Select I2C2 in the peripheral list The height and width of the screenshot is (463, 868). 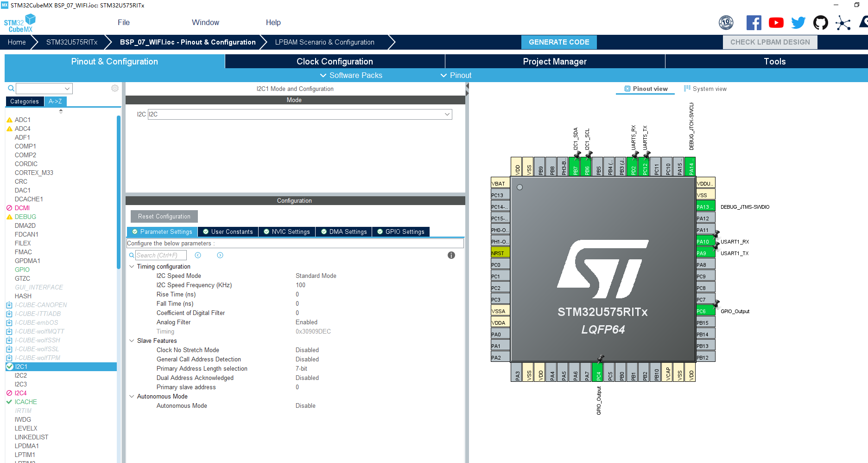click(21, 375)
